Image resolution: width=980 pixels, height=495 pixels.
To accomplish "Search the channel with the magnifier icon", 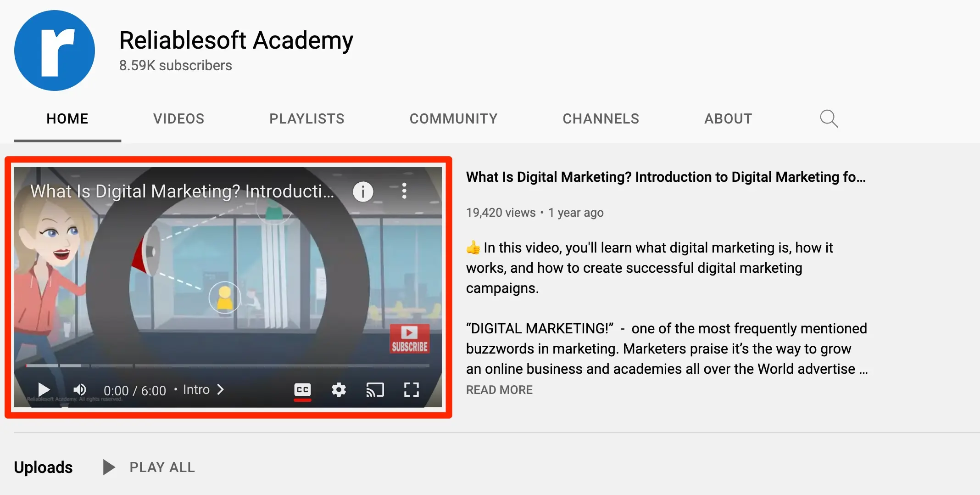I will point(829,118).
